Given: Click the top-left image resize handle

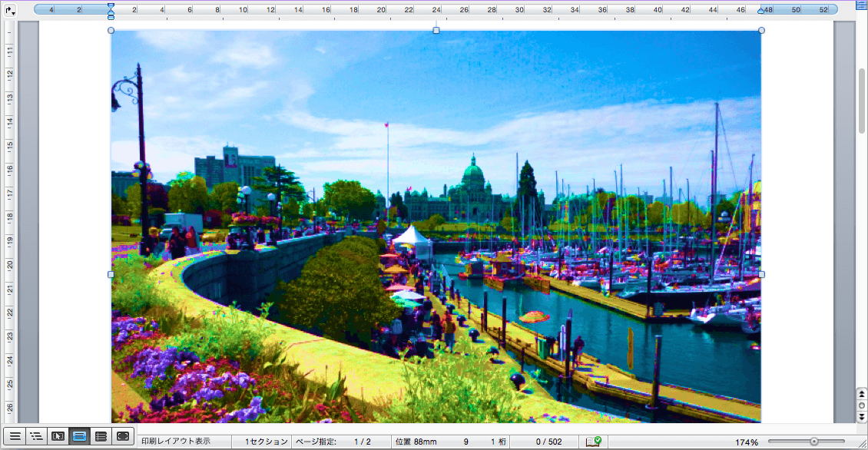Looking at the screenshot, I should 111,31.
